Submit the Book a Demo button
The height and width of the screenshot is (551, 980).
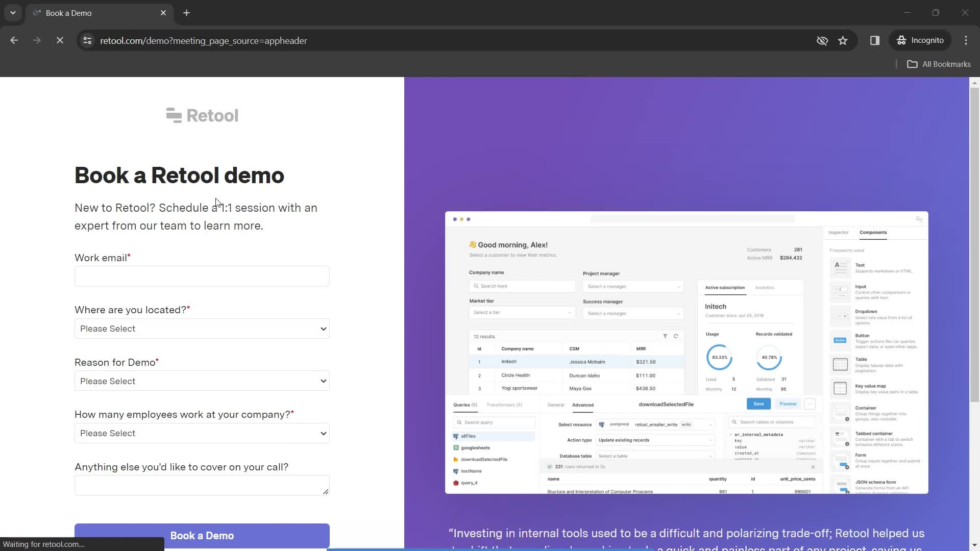(x=202, y=536)
